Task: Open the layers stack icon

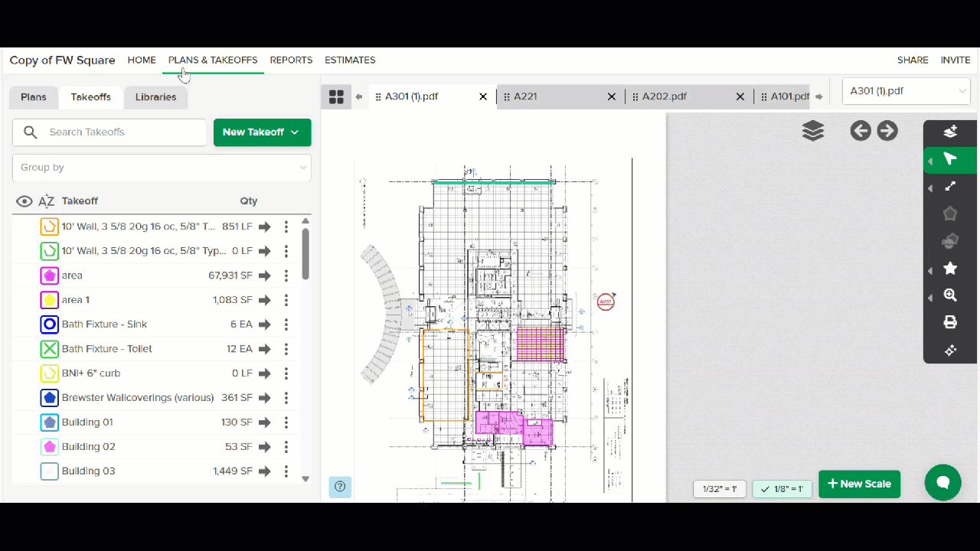Action: click(813, 131)
